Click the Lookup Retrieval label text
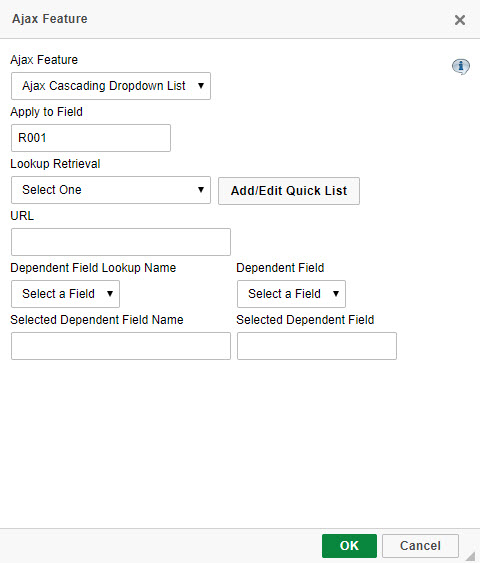 point(55,164)
